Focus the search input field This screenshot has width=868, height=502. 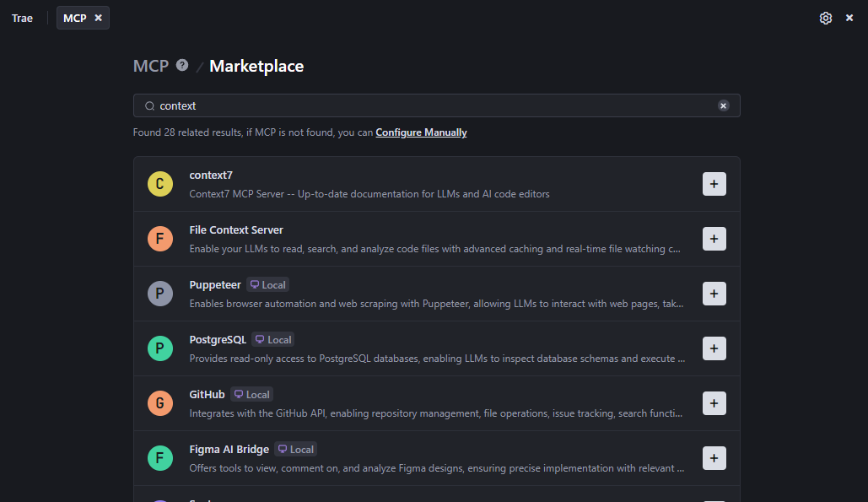pyautogui.click(x=422, y=105)
